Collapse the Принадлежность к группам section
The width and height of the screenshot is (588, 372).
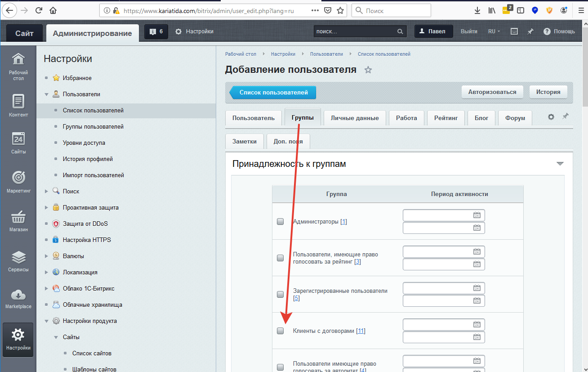coord(560,164)
